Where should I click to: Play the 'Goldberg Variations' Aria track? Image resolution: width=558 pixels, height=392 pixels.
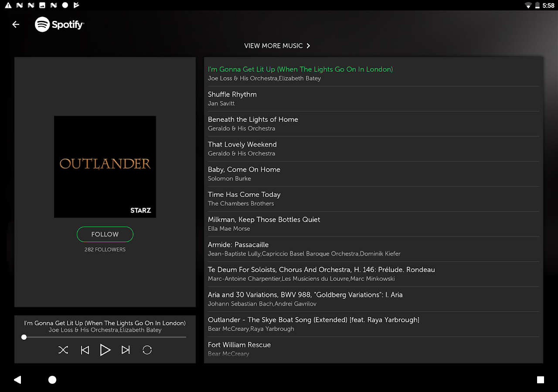[x=374, y=299]
